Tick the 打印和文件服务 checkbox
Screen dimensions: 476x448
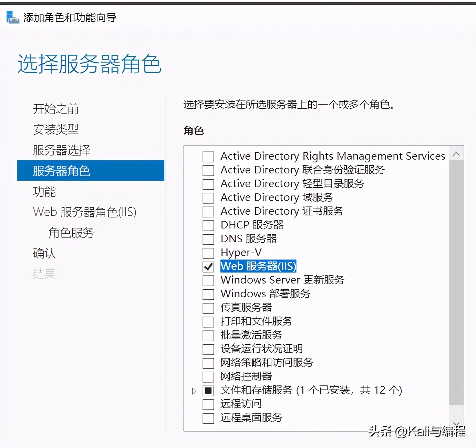coord(208,322)
